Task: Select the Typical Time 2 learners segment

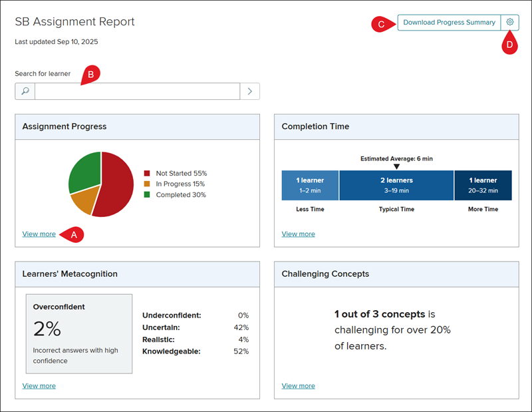Action: pos(396,185)
